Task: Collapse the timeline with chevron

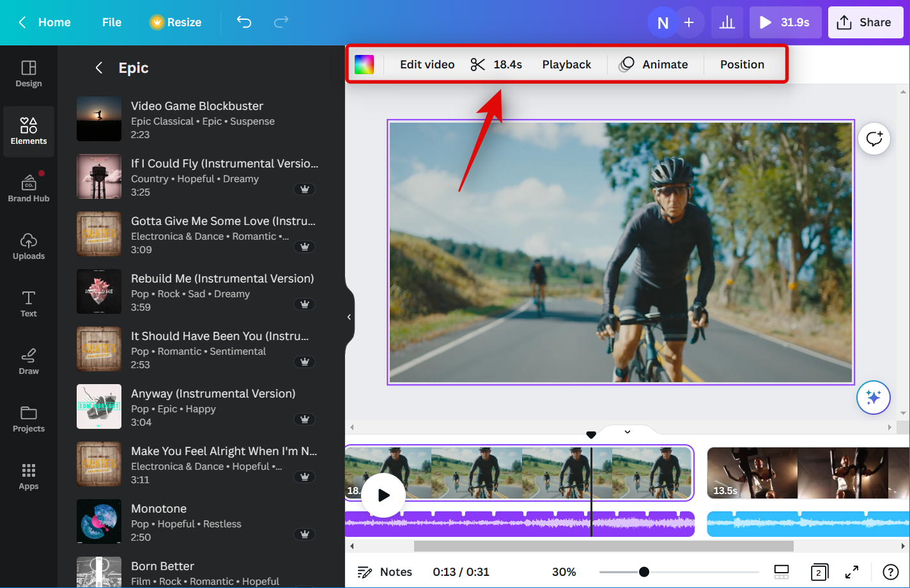Action: point(628,432)
